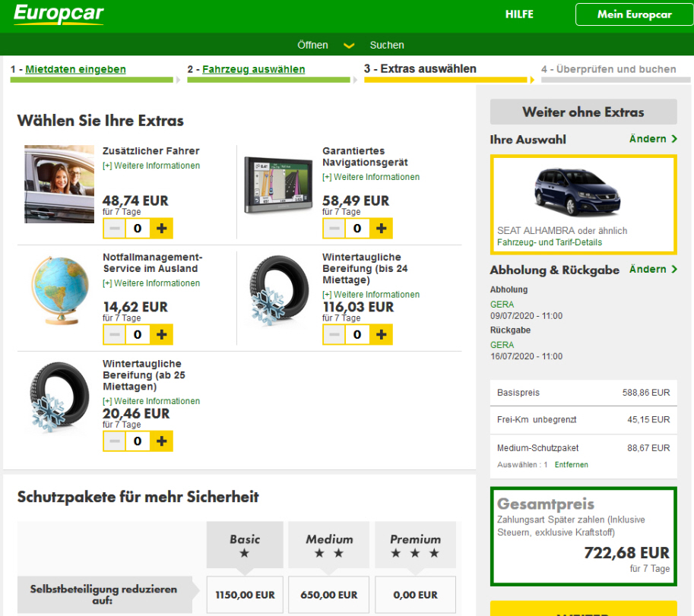Click Weiter ohne Extras button
Viewport: 694px width, 616px height.
pyautogui.click(x=583, y=112)
